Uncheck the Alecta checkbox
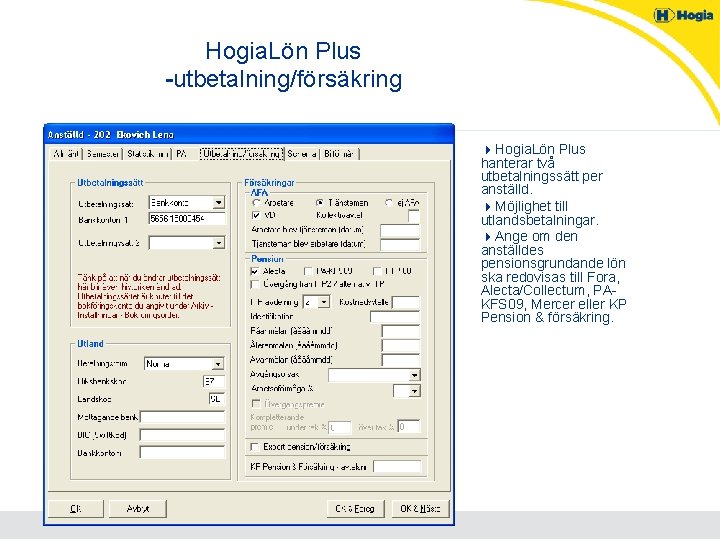The height and width of the screenshot is (540, 720). click(x=255, y=271)
